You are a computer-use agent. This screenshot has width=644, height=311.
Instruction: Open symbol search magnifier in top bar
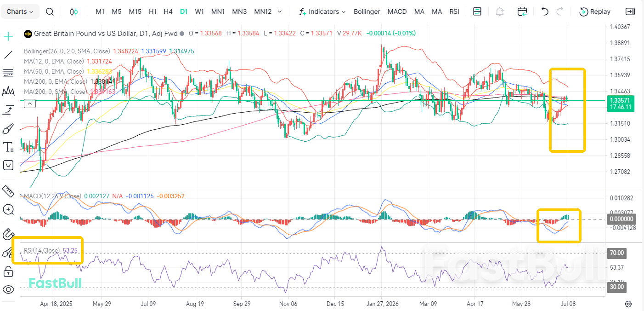click(50, 12)
